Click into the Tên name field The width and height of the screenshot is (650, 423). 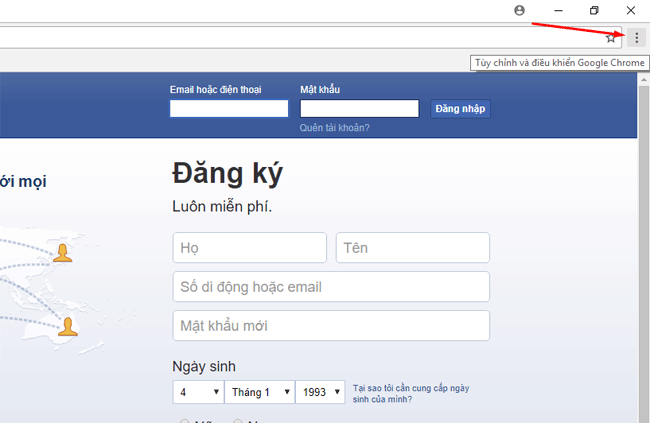coord(412,247)
